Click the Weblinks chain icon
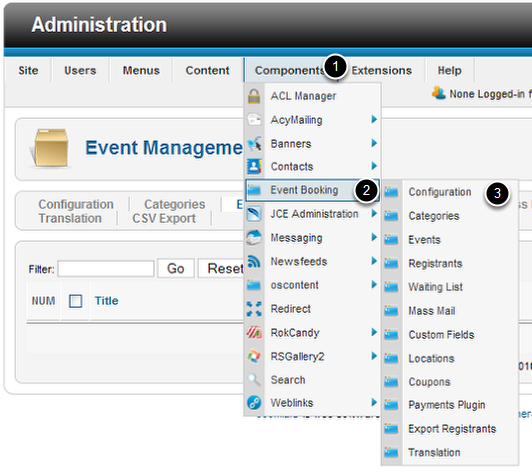Image resolution: width=532 pixels, height=475 pixels. 254,403
